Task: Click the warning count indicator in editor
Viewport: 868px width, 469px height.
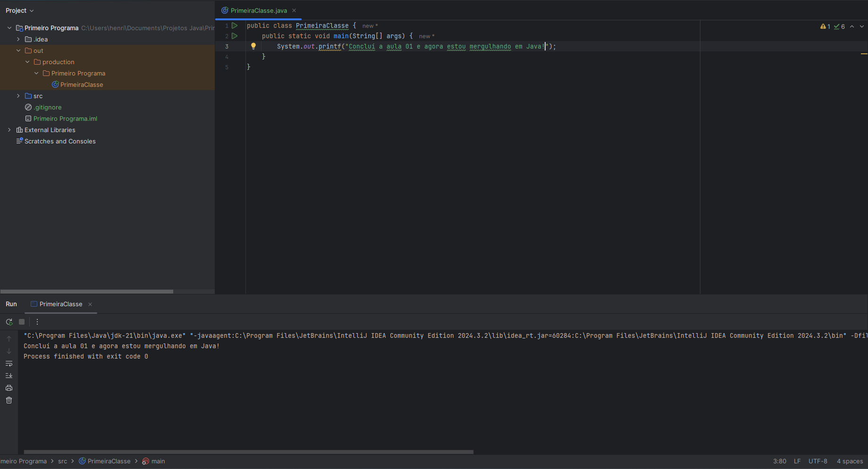Action: pyautogui.click(x=826, y=26)
